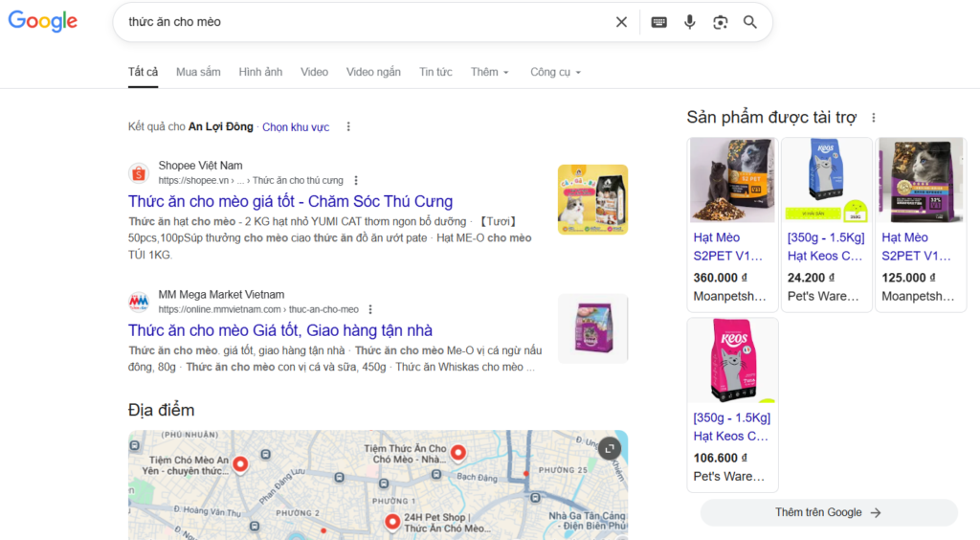The height and width of the screenshot is (540, 980).
Task: Open three-dot menu beside Shopee result
Action: coord(356,180)
